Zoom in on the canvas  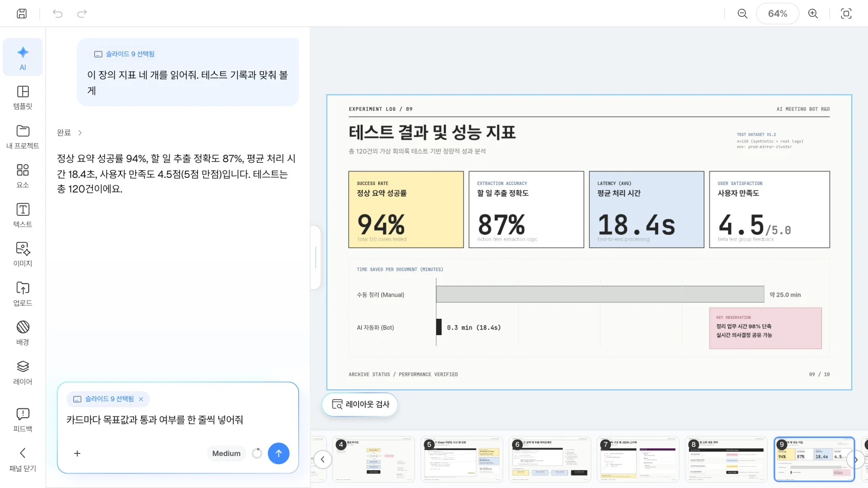[x=813, y=14]
